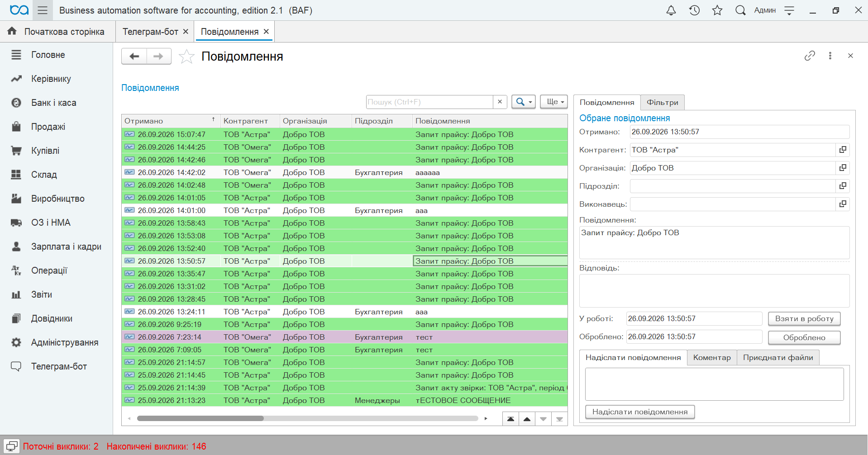The height and width of the screenshot is (455, 868).
Task: Click the Відповідь text area
Action: point(714,291)
